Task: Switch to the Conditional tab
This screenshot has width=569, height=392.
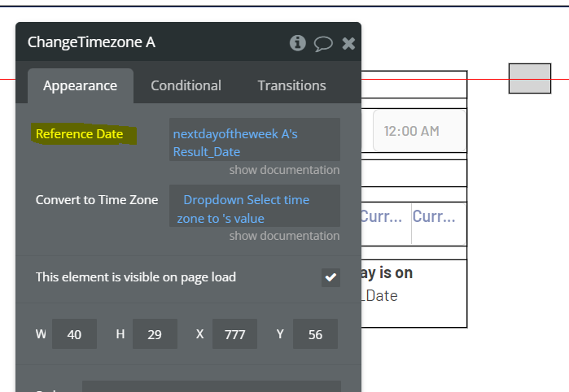Action: [186, 86]
